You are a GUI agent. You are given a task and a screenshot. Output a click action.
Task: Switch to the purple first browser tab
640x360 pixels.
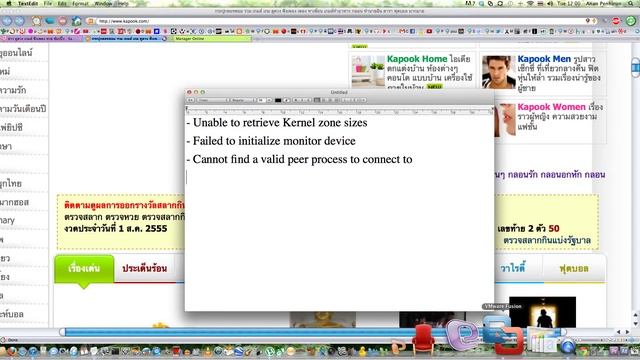coord(41,39)
